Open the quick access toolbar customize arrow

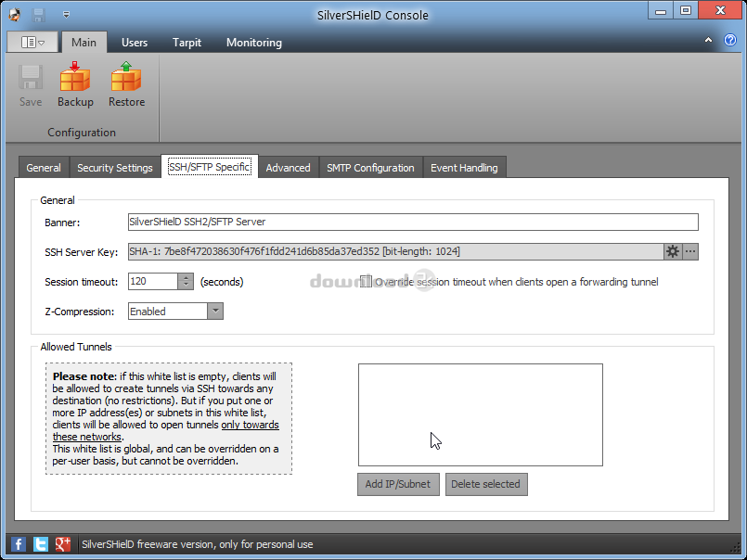click(x=66, y=15)
